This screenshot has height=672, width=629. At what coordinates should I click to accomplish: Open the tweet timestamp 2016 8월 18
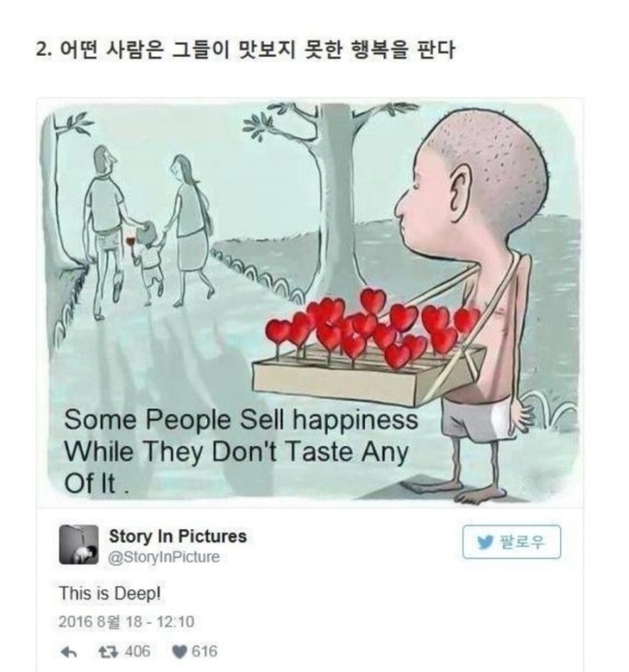coord(127,622)
